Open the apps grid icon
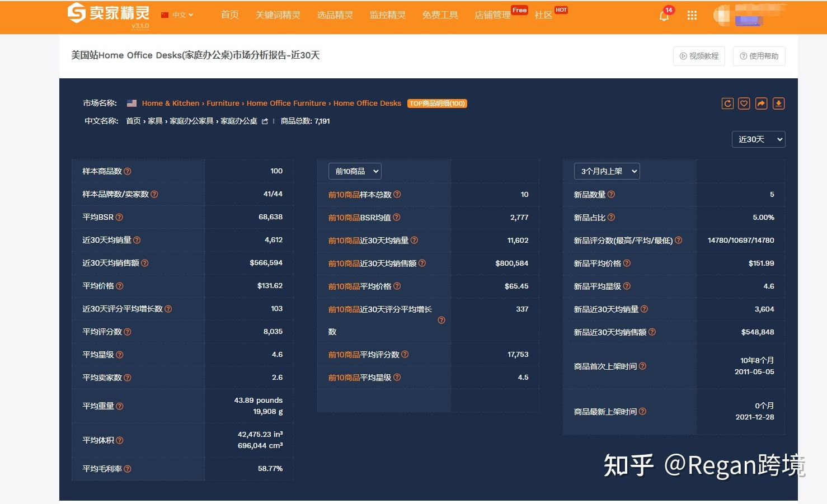The width and height of the screenshot is (827, 504). coord(692,15)
